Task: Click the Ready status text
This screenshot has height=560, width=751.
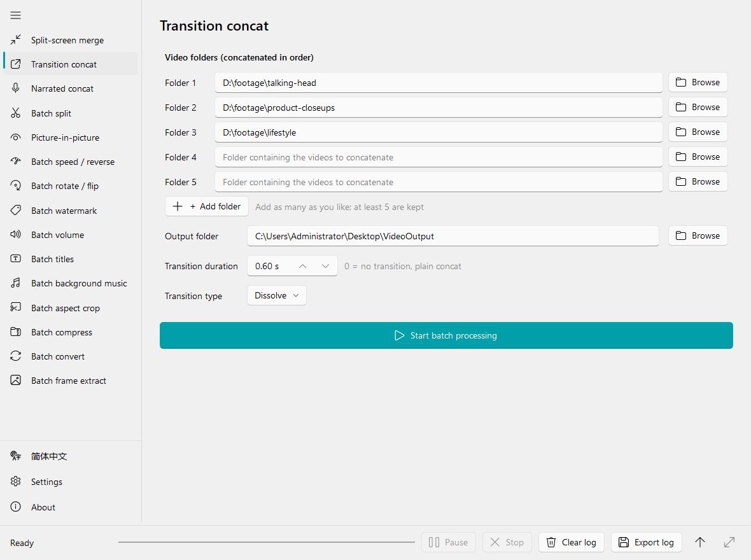Action: coord(22,543)
